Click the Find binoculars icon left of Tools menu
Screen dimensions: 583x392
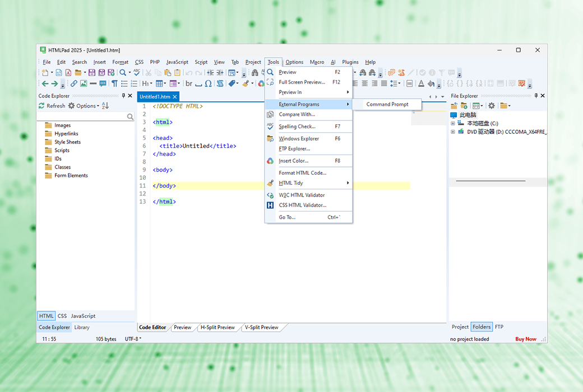[255, 72]
